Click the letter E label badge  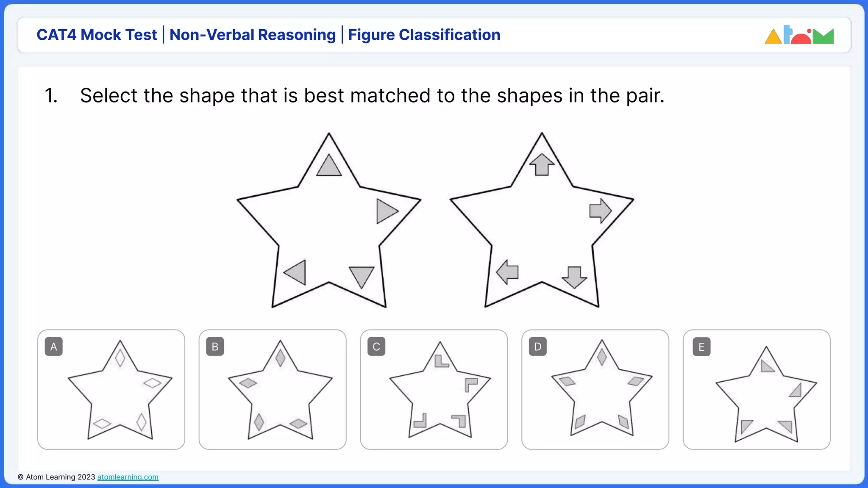701,347
